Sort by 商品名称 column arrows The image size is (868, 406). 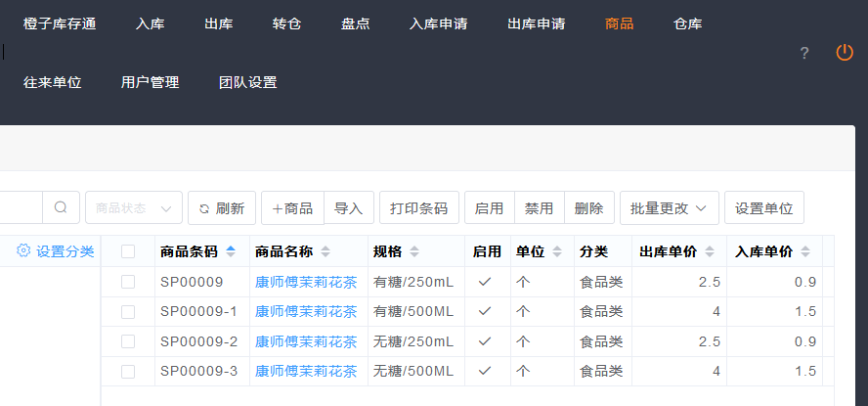pos(325,251)
